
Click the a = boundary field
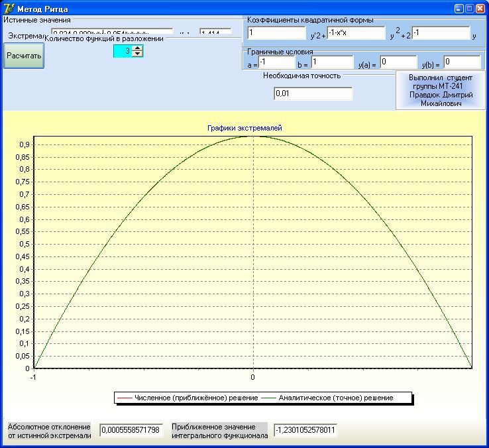coord(276,62)
